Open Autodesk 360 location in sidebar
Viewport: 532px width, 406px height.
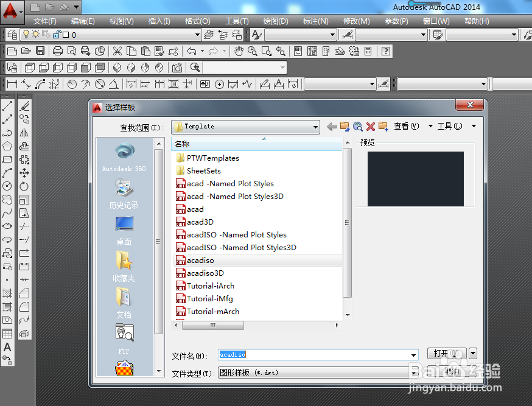point(124,158)
